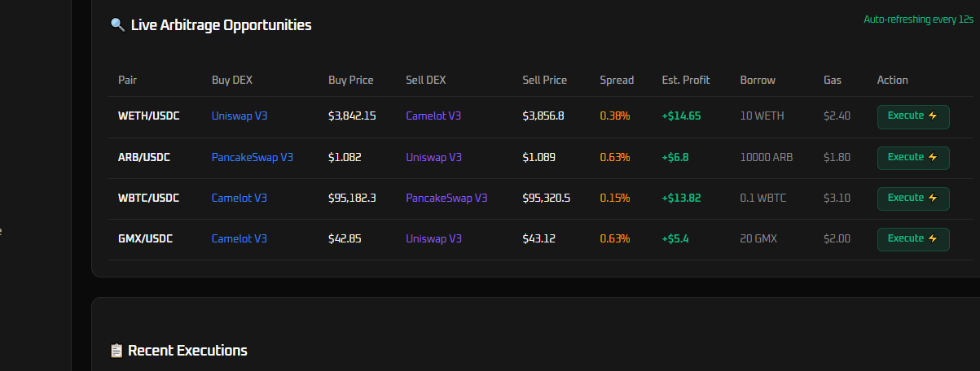Screen dimensions: 980x371
Task: Click Camelot V3 buy DEX in WBTC/USDC row
Action: (240, 198)
